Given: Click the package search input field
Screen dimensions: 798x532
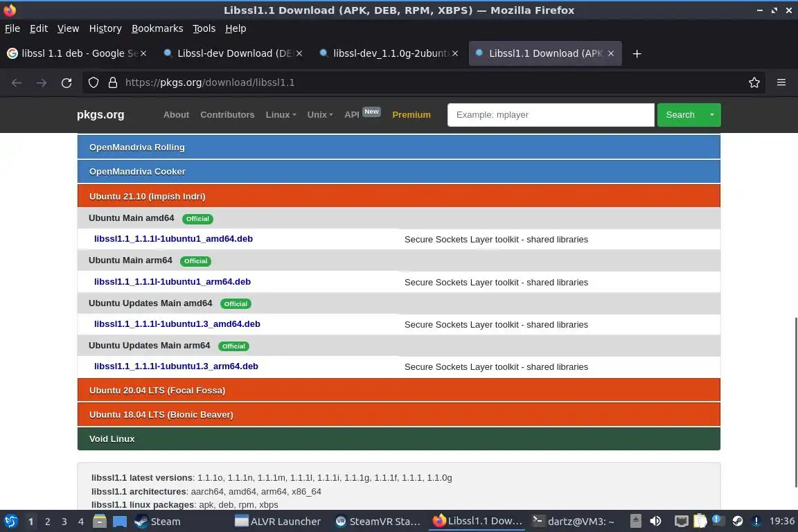Looking at the screenshot, I should point(551,114).
